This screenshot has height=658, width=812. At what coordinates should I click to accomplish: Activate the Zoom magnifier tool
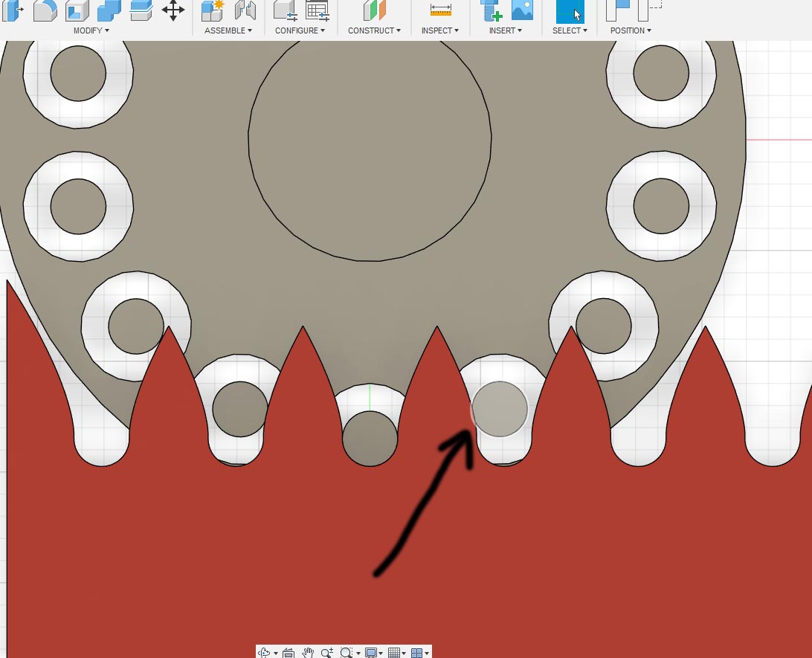pos(326,651)
